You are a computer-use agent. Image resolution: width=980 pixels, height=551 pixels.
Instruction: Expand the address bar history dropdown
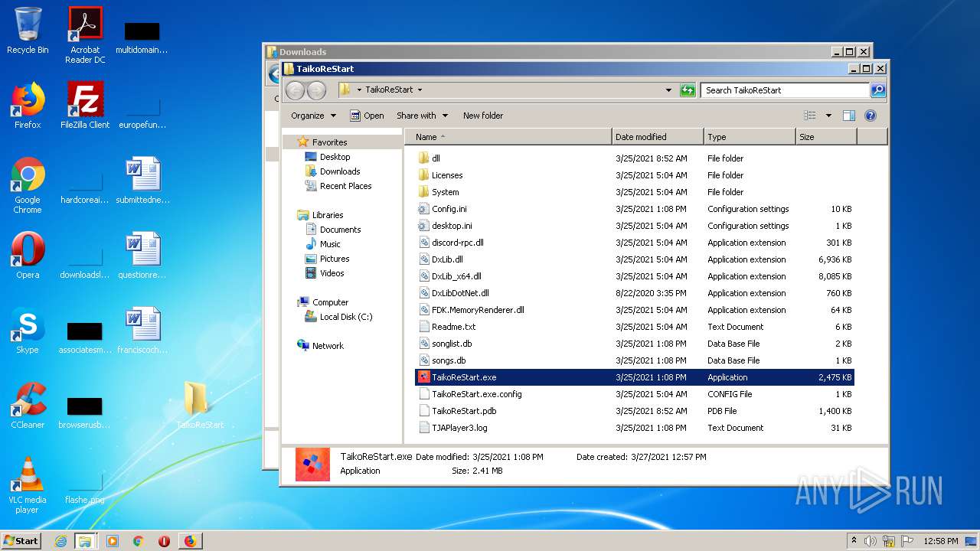pyautogui.click(x=668, y=90)
